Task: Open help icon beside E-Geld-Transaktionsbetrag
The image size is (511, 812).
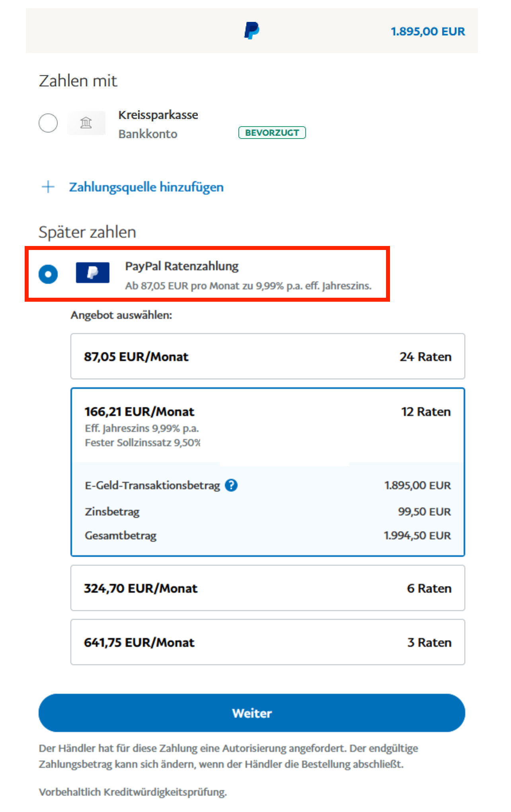Action: click(231, 485)
